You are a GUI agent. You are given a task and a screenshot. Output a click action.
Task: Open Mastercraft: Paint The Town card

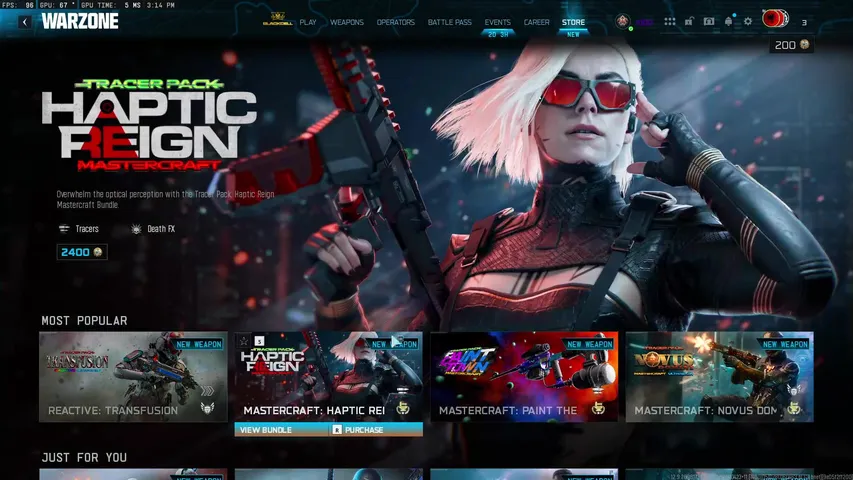pos(524,377)
